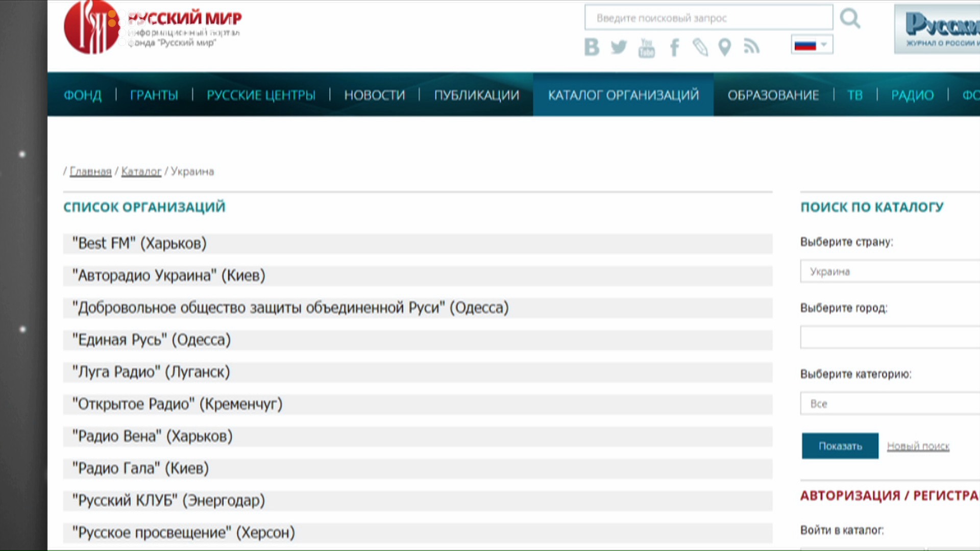Open the ТВ menu item
980x551 pixels.
click(x=855, y=95)
